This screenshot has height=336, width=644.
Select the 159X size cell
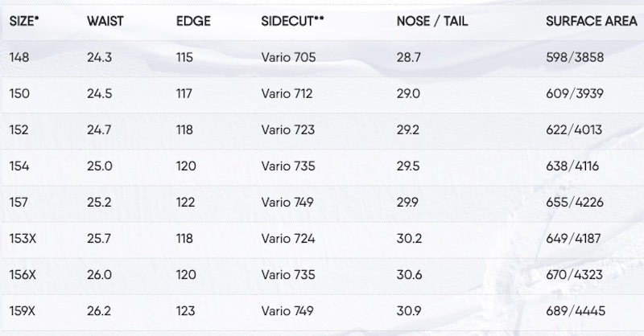(23, 311)
